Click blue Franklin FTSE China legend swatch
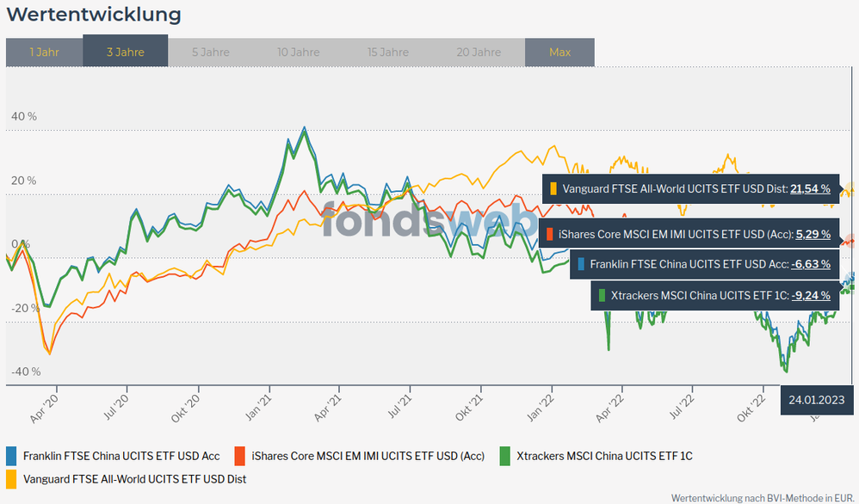 11,456
